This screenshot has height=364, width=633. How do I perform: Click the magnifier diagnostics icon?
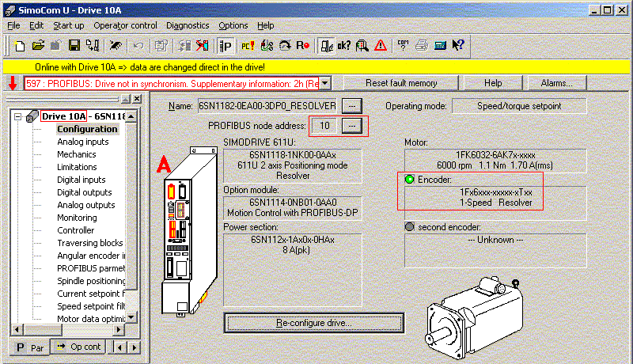point(362,46)
